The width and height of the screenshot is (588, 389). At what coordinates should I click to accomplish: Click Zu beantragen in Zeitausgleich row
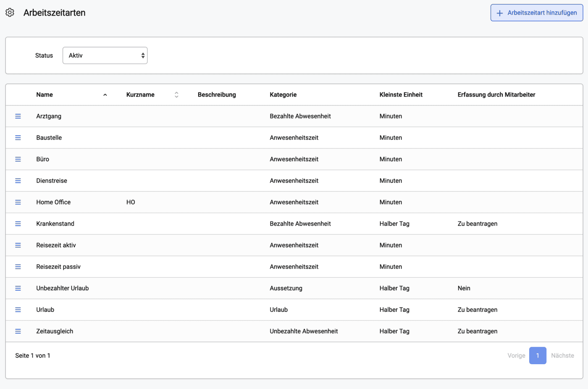coord(478,331)
